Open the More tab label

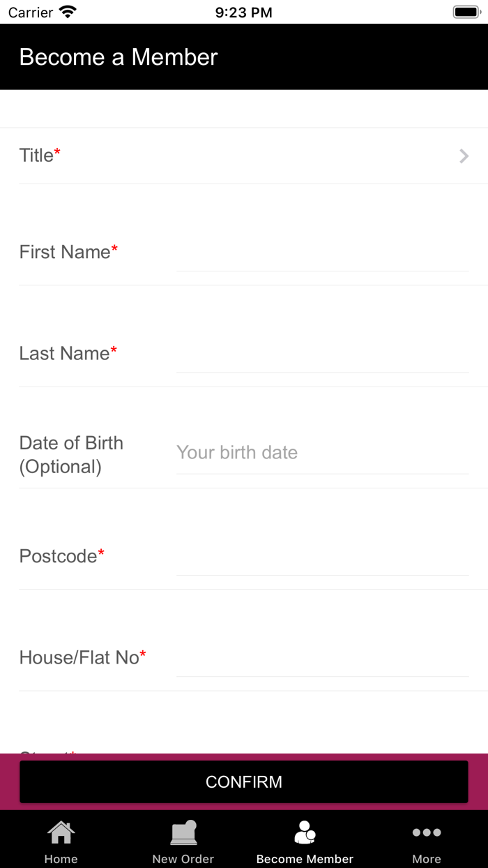(x=427, y=859)
